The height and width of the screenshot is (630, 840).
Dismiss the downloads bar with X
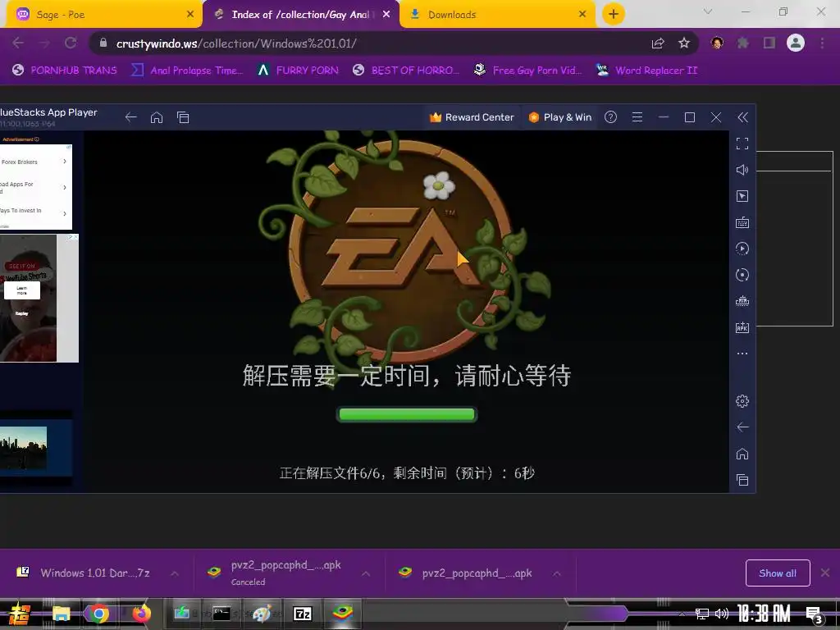[x=825, y=573]
